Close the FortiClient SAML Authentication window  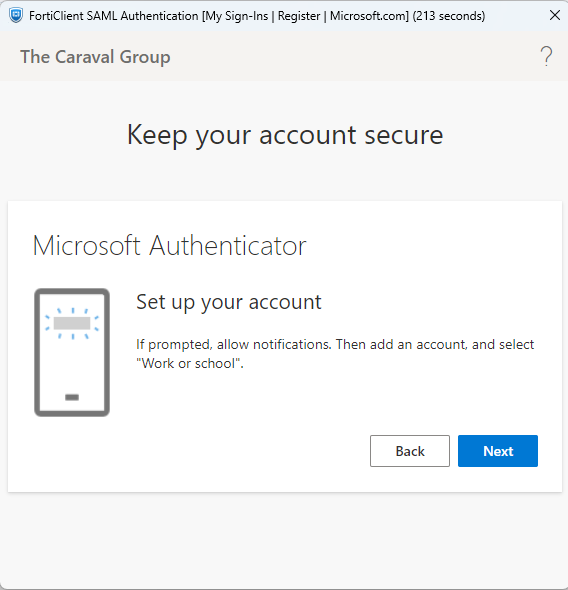click(x=555, y=15)
